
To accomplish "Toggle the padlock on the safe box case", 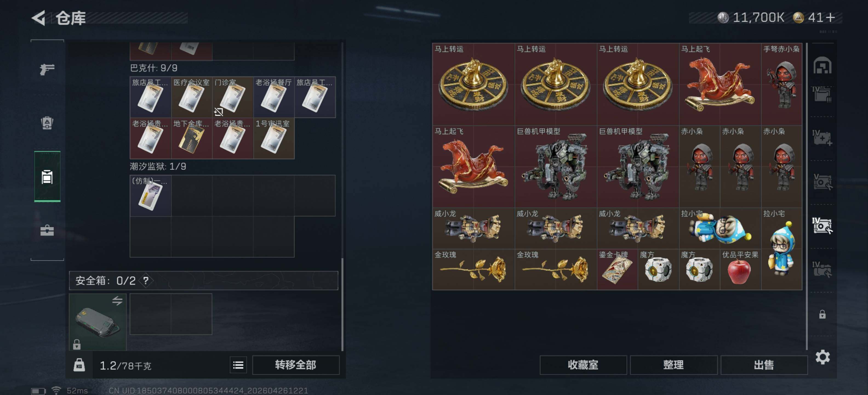I will coord(77,345).
